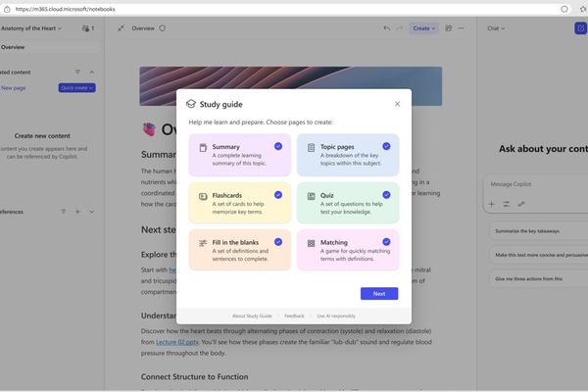Click the Study guide graduation cap icon

pyautogui.click(x=191, y=104)
